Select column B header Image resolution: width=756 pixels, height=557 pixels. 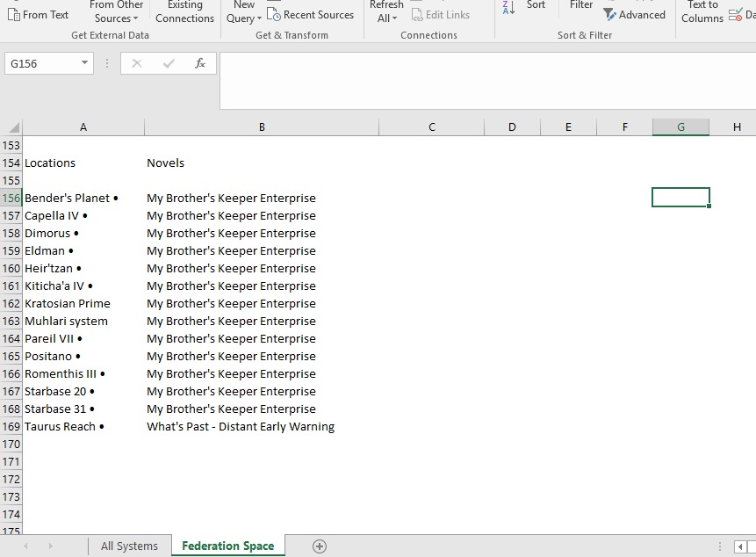tap(262, 127)
